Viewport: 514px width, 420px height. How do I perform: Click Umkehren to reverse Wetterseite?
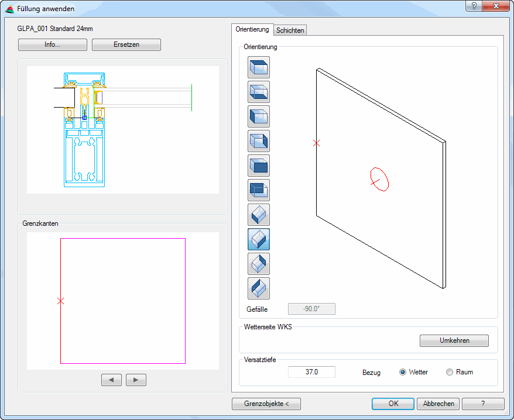(x=454, y=340)
